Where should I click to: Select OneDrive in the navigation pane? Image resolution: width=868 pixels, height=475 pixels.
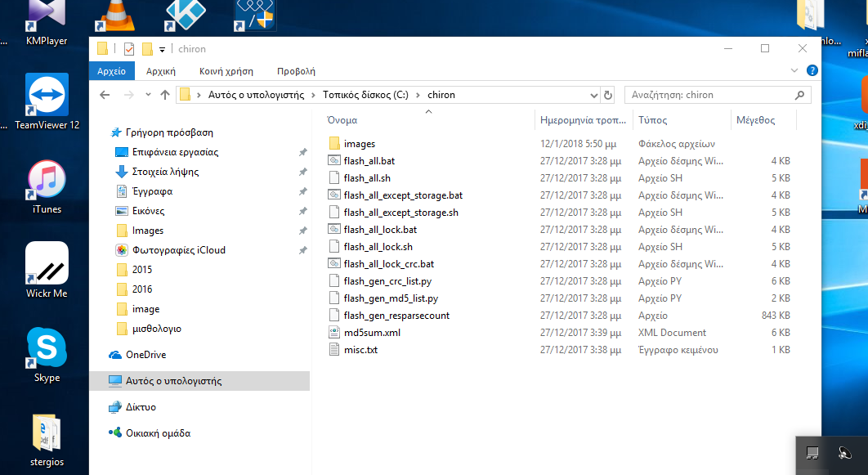pyautogui.click(x=145, y=355)
